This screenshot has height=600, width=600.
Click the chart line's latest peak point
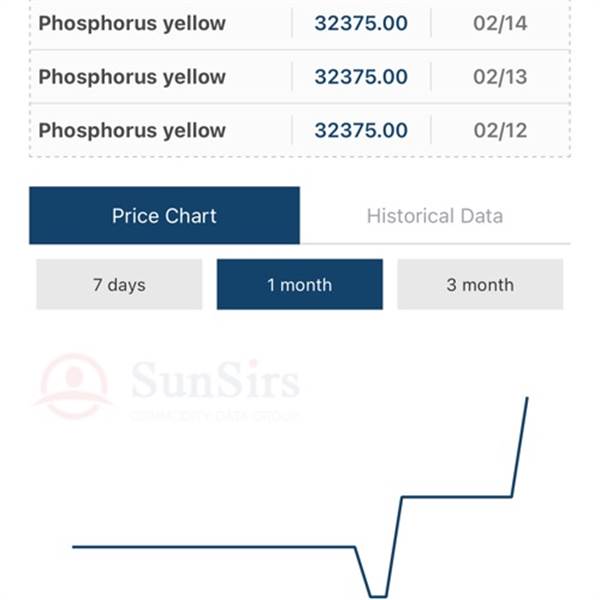(527, 398)
